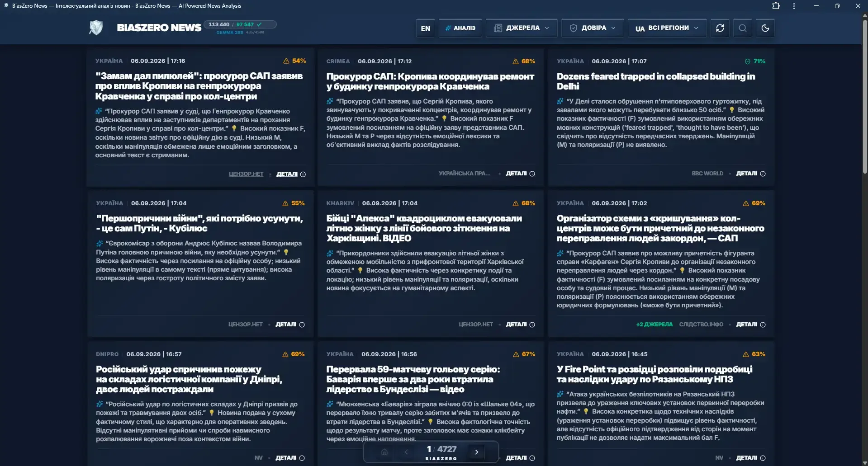This screenshot has height=466, width=868.
Task: Open the Аналіз view
Action: (x=460, y=28)
